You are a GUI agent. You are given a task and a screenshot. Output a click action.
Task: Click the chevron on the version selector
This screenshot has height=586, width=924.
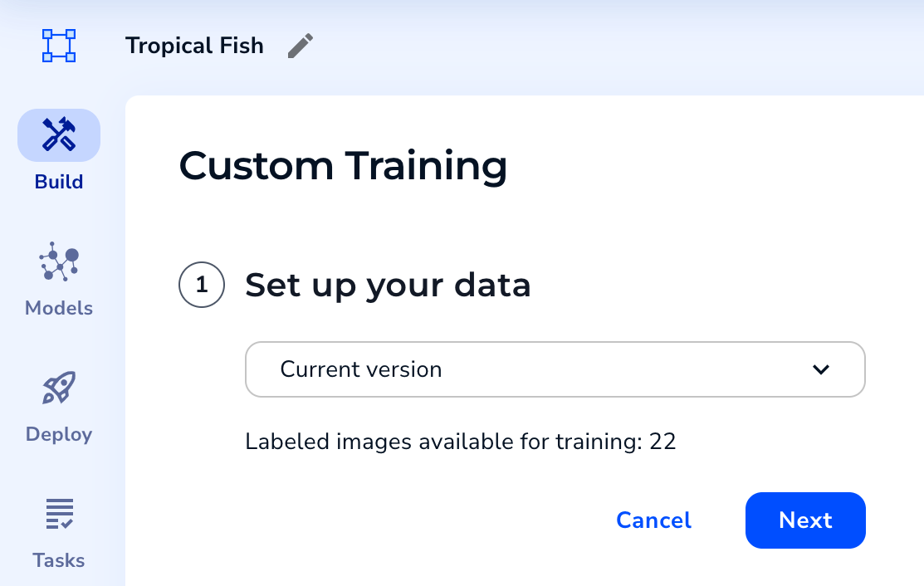[x=821, y=369]
